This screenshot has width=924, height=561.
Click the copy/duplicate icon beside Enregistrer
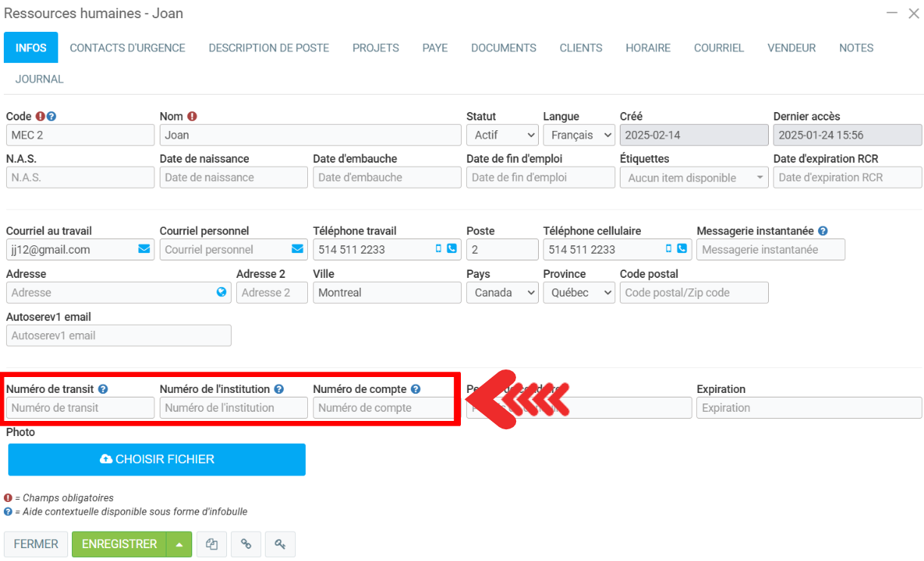[212, 544]
